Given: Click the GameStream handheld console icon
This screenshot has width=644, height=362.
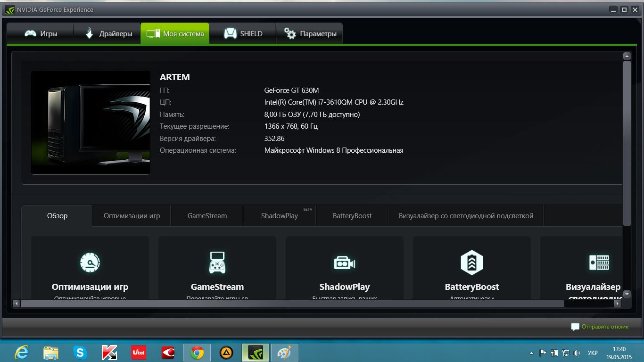Looking at the screenshot, I should (x=217, y=263).
